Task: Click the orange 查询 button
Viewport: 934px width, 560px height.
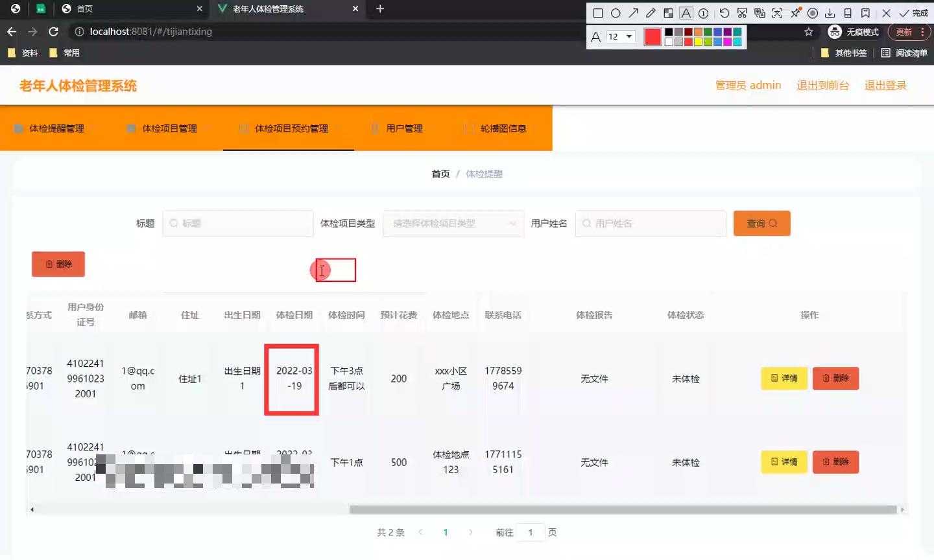Action: pos(761,224)
